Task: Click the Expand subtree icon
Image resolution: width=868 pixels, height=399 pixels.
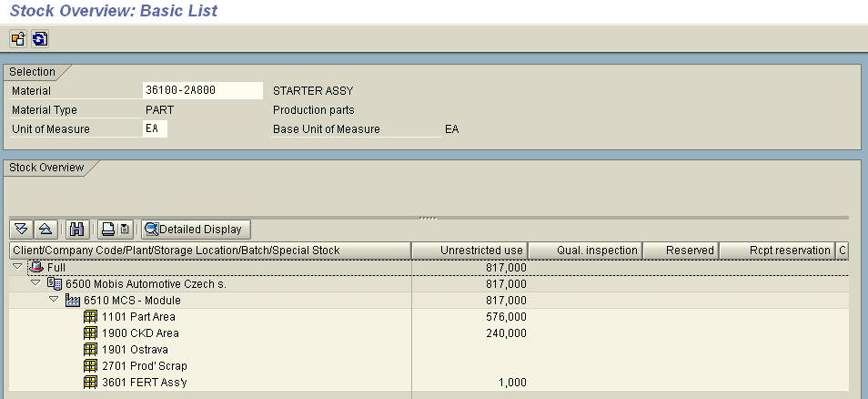Action: click(22, 230)
